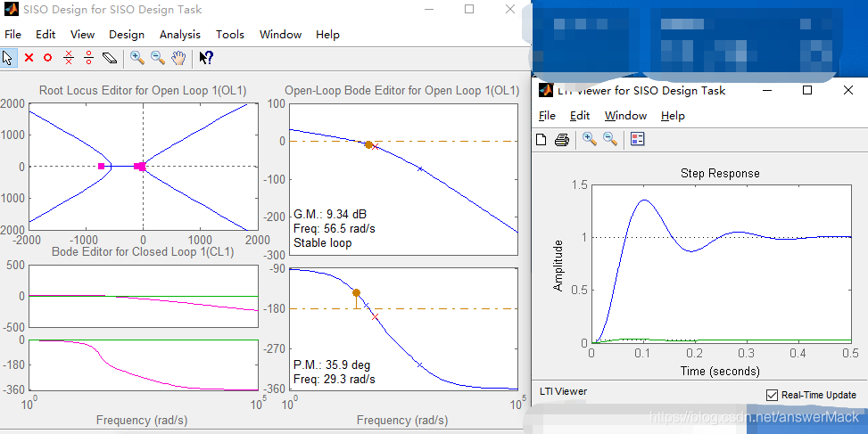Click MATLAB logo in LTI Viewer title bar
This screenshot has width=868, height=434.
[x=546, y=90]
